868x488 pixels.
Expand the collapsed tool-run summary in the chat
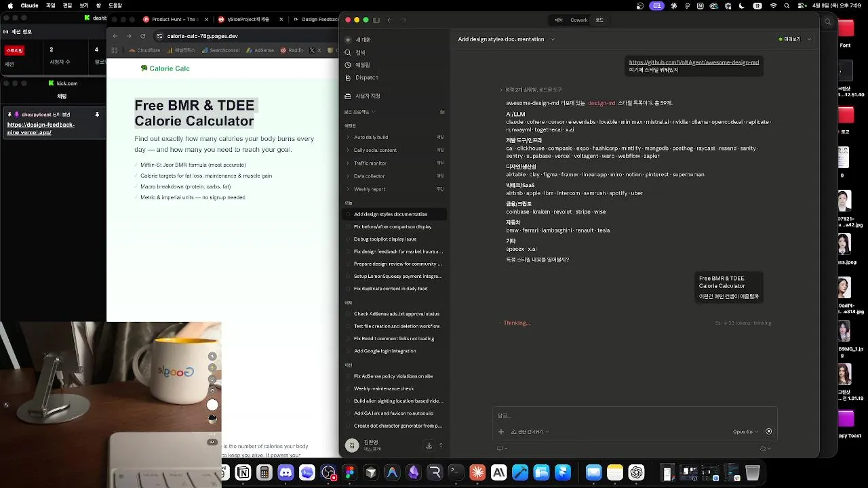[531, 89]
